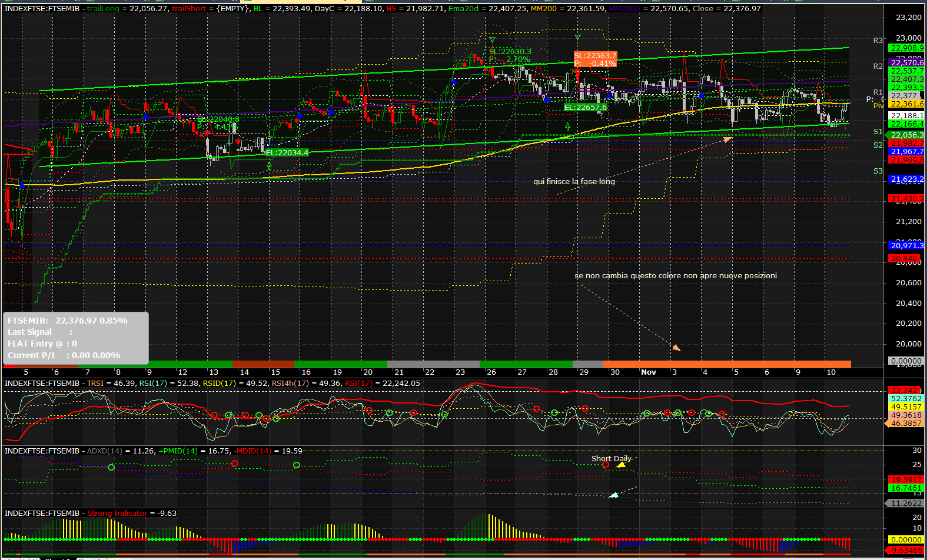This screenshot has width=927, height=560.
Task: Click the Ema20d = 22,407.25 readout
Action: (x=487, y=9)
